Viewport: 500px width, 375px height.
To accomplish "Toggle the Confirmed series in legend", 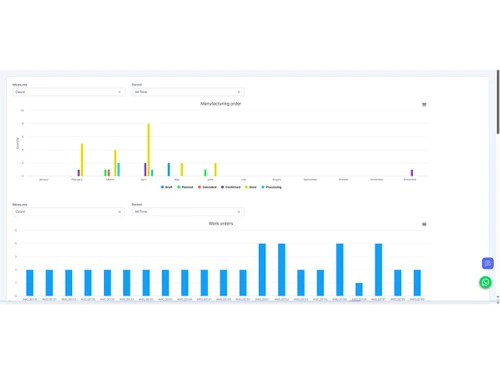I will (231, 187).
